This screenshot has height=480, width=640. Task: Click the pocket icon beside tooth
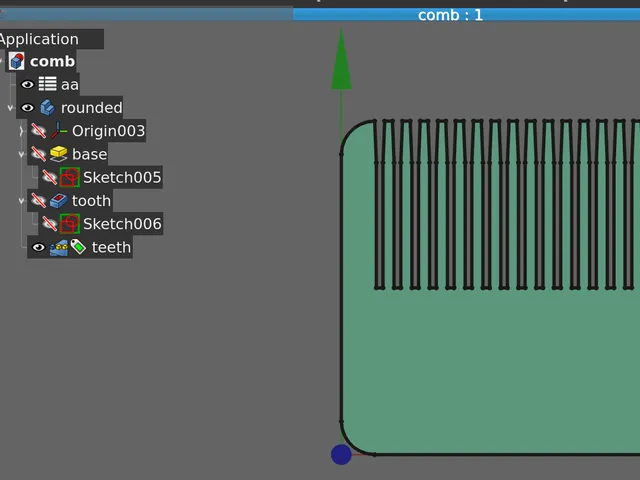click(59, 201)
